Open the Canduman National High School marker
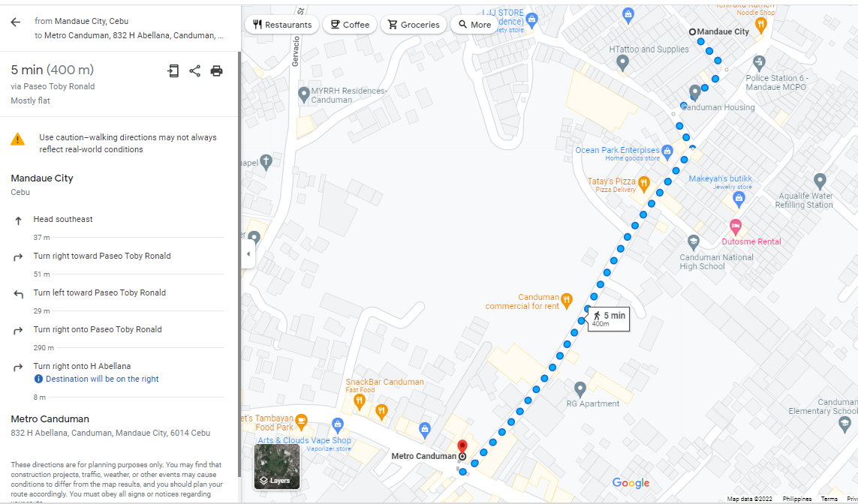 tap(694, 241)
